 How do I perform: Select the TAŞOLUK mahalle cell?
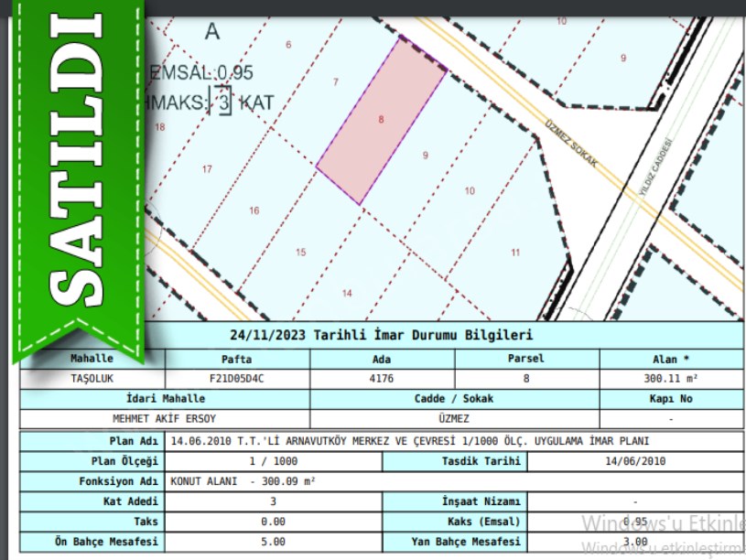tap(92, 378)
